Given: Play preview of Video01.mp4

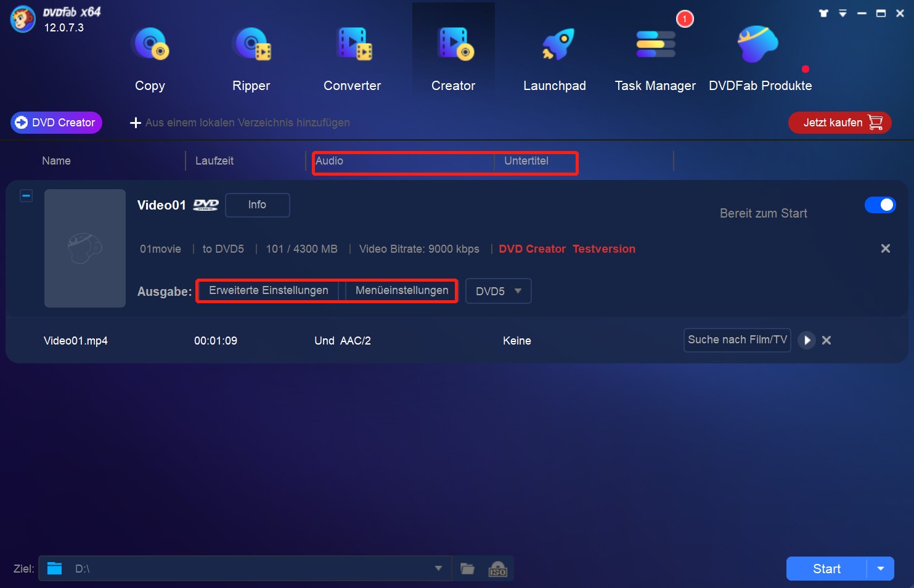Looking at the screenshot, I should click(807, 340).
